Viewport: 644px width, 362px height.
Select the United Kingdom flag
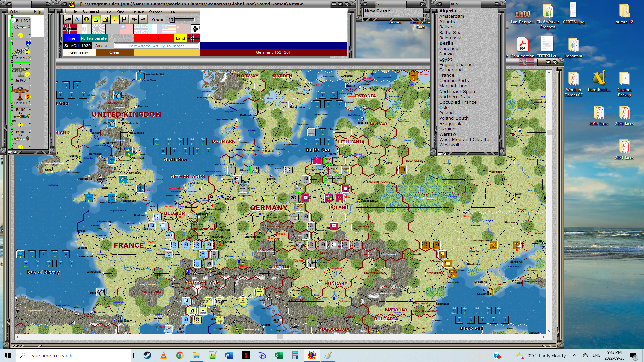[x=141, y=29]
